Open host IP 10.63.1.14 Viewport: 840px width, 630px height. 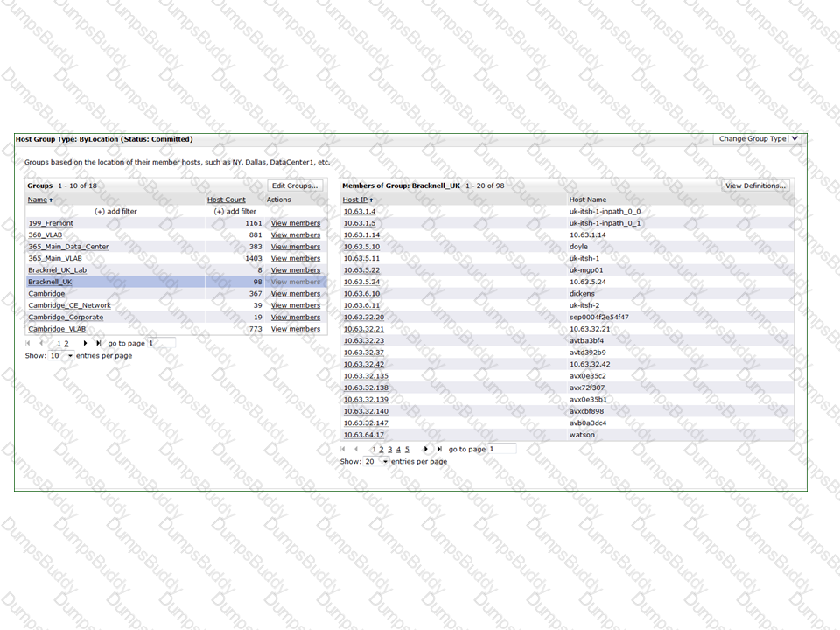361,235
